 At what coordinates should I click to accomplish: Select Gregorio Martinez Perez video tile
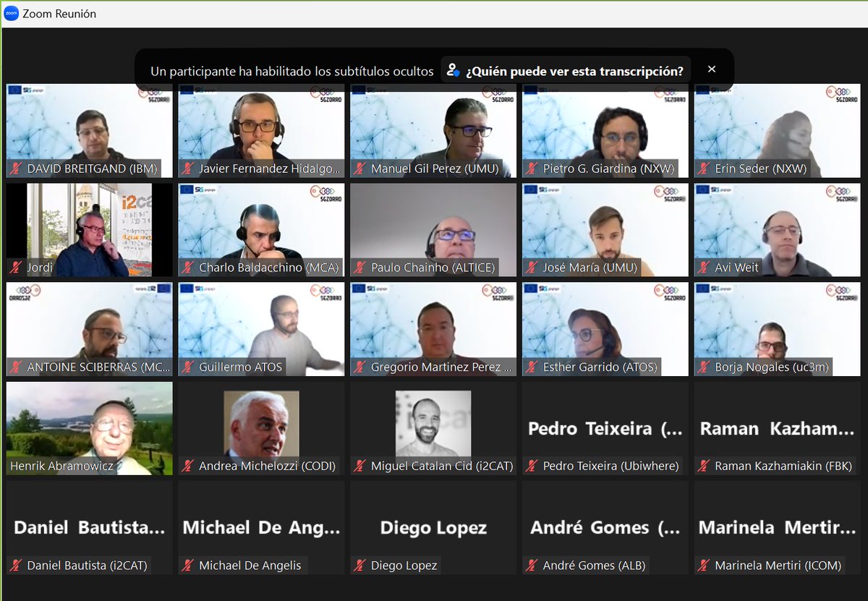click(434, 329)
